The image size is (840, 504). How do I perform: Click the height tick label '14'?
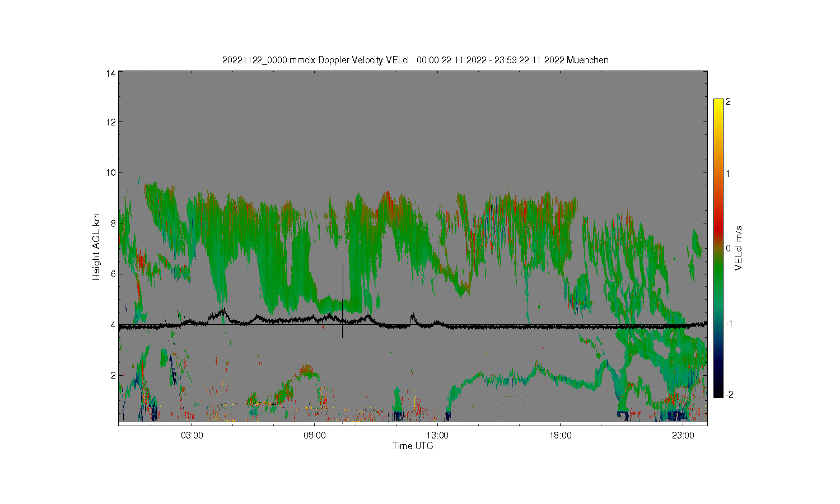point(111,73)
